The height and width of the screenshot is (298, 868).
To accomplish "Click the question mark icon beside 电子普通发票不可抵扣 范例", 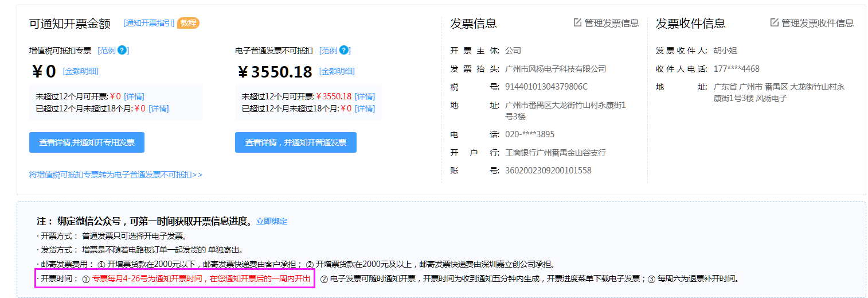I will (x=343, y=51).
